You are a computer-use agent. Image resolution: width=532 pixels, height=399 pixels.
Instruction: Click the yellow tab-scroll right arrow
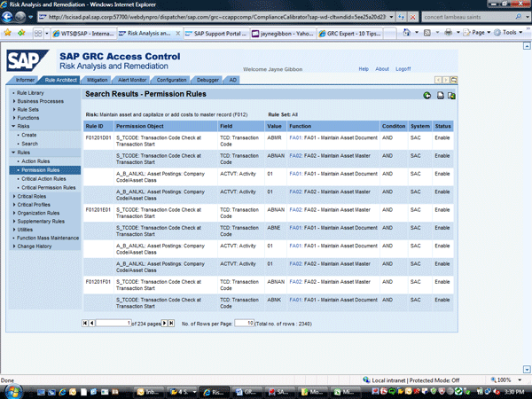(446, 80)
